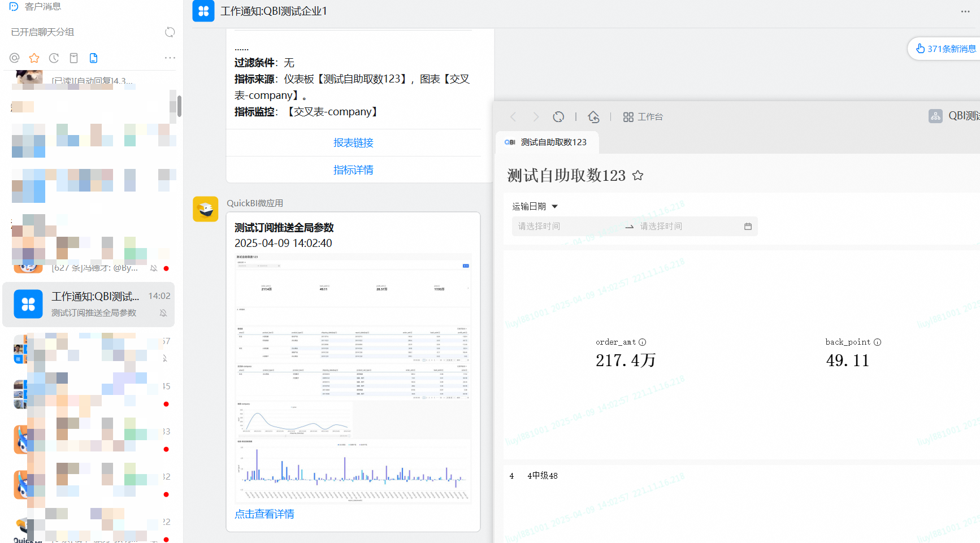Image resolution: width=980 pixels, height=543 pixels.
Task: Select the orange star favorites filter
Action: [x=34, y=58]
